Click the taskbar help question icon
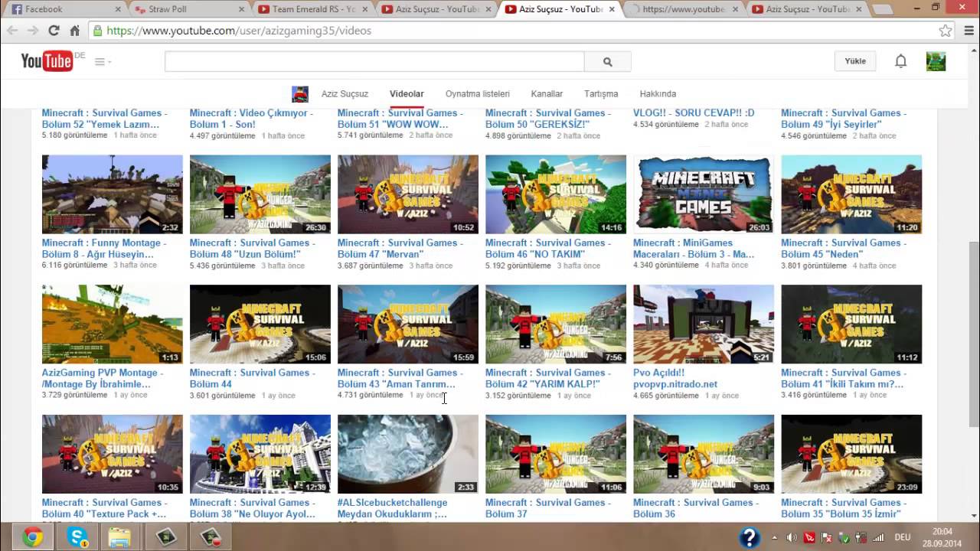This screenshot has width=980, height=551. tap(751, 537)
